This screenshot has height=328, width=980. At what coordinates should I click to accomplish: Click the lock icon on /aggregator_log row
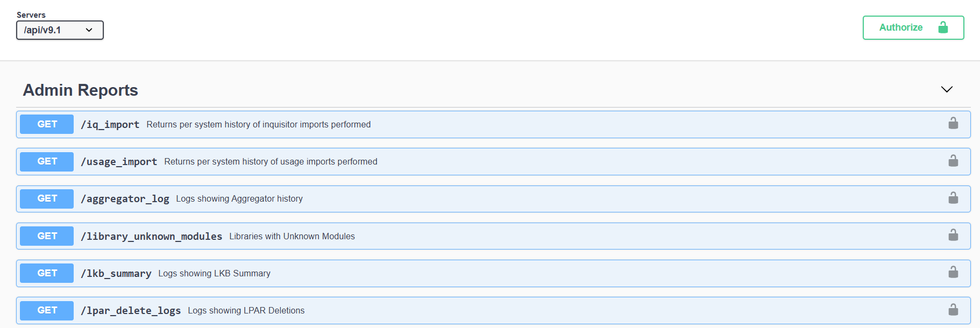click(x=953, y=198)
